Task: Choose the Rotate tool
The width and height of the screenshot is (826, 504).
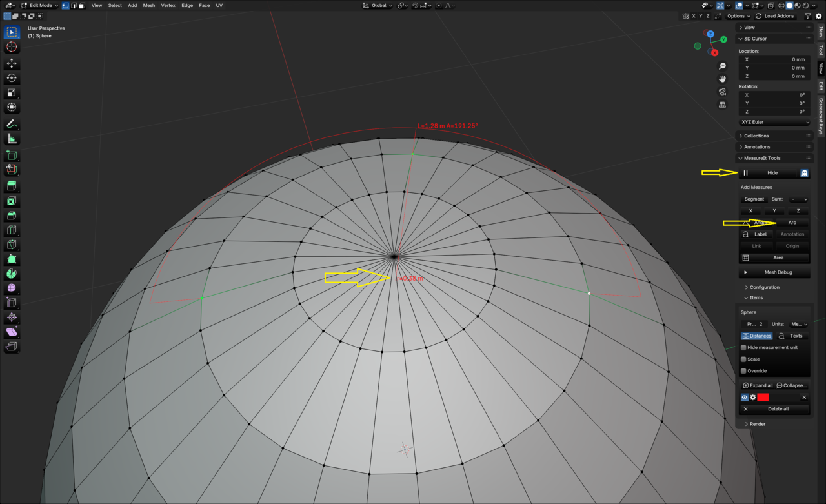Action: tap(12, 78)
